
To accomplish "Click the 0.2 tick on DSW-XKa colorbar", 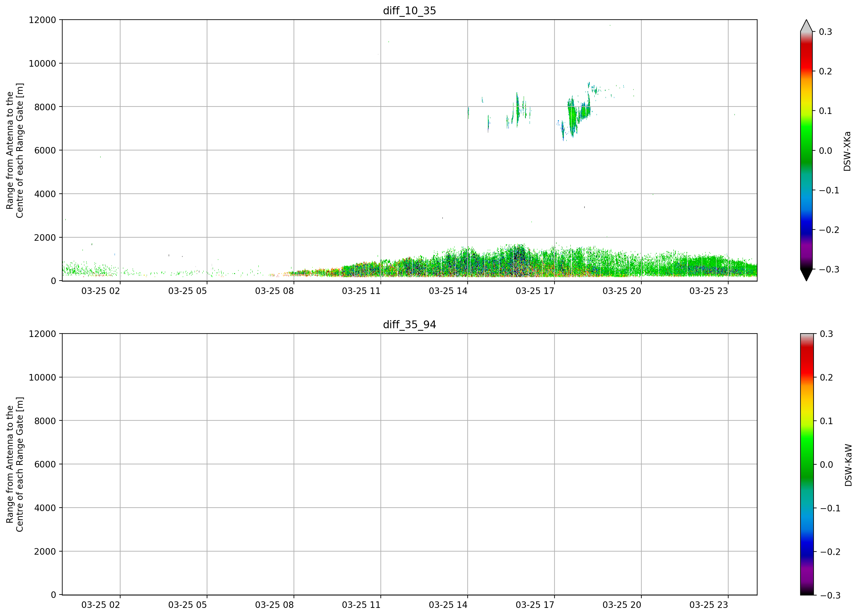I will [x=825, y=71].
